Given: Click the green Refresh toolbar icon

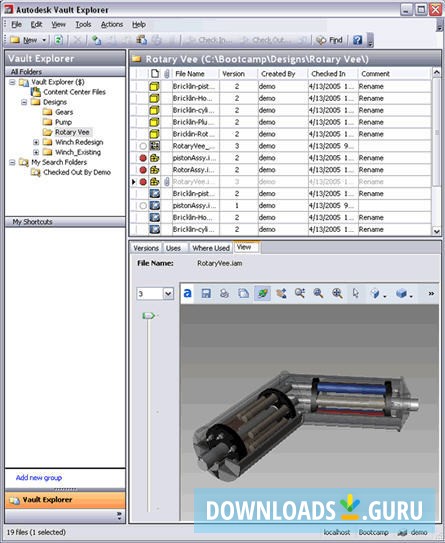Looking at the screenshot, I should (59, 40).
